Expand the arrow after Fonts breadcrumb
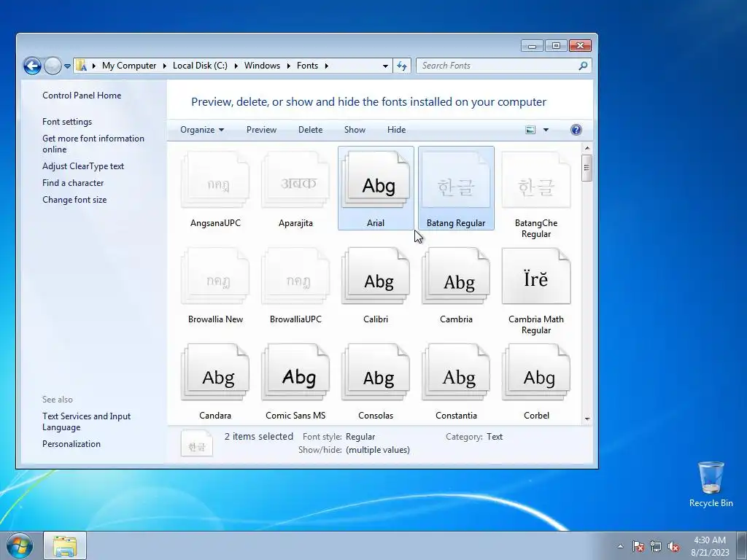The image size is (747, 560). point(326,66)
